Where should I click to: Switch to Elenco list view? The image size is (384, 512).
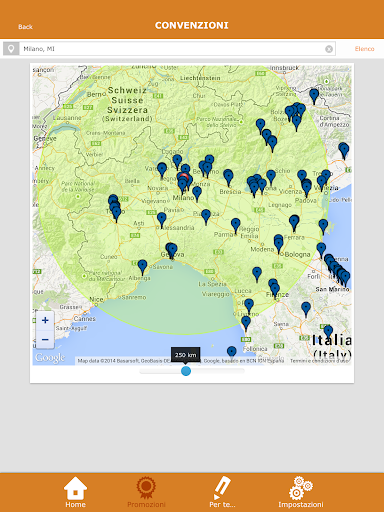(x=364, y=49)
